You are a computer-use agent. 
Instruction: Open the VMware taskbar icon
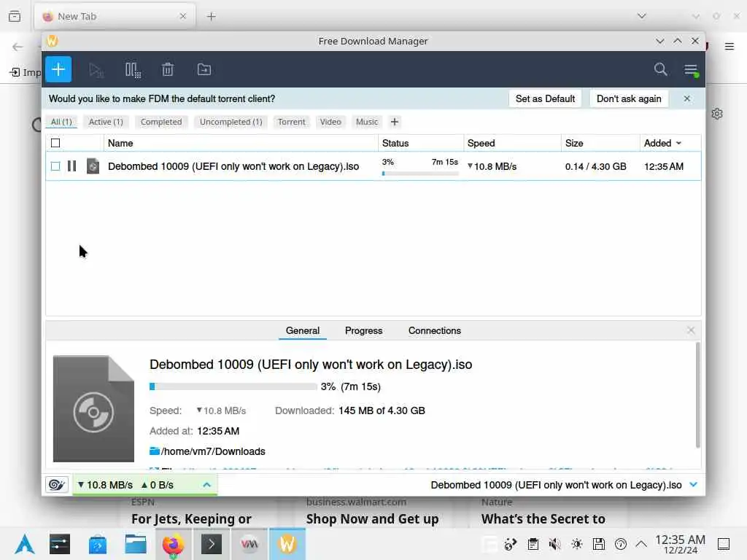[249, 544]
